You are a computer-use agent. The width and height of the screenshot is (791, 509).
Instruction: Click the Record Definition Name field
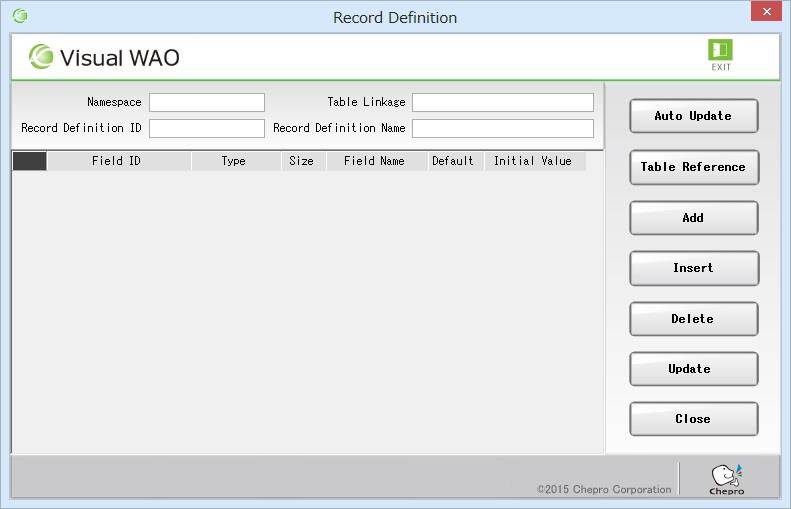click(x=502, y=128)
